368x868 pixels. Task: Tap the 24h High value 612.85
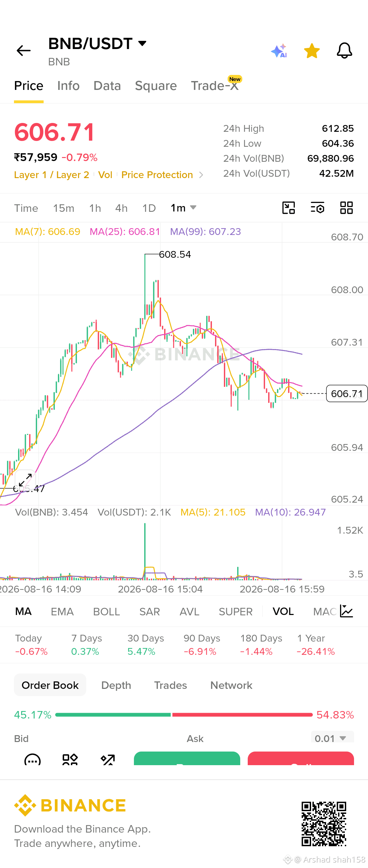coord(338,128)
